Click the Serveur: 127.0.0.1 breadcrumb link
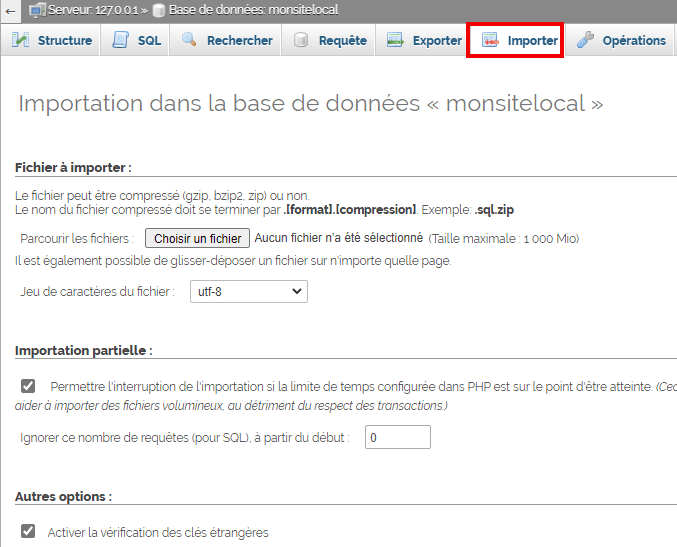677x547 pixels. coord(93,10)
